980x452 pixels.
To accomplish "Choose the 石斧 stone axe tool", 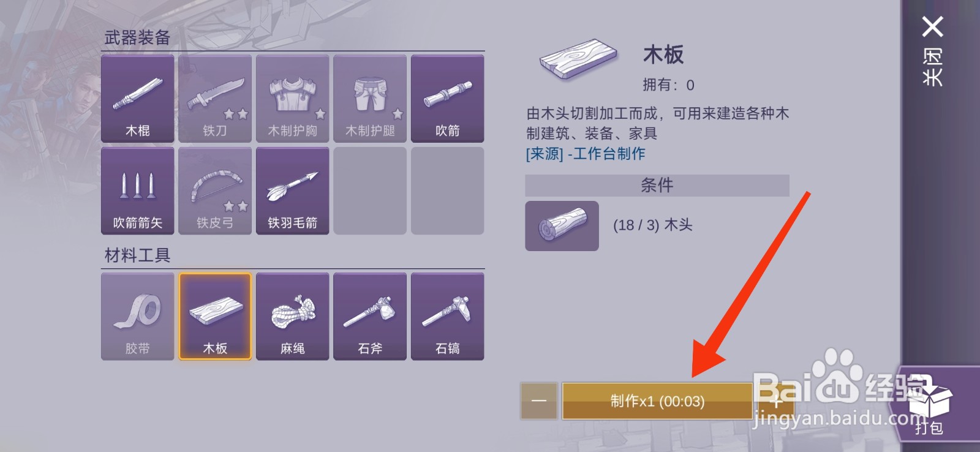I will 370,317.
